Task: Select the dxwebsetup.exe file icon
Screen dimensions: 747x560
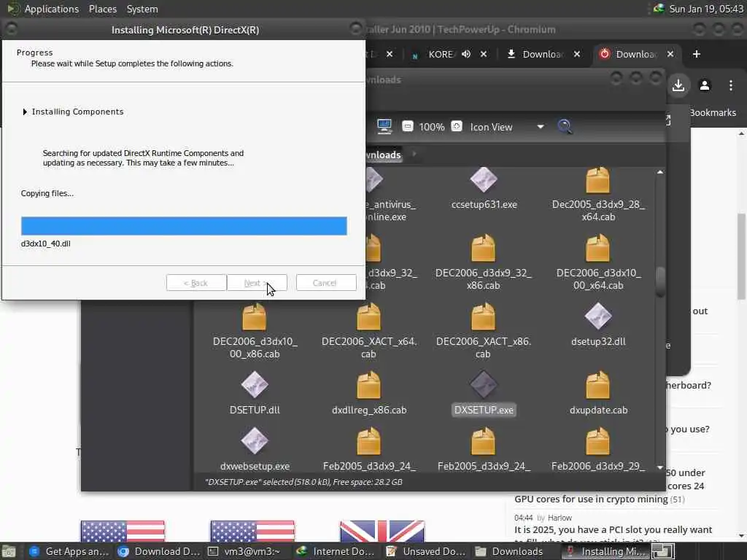Action: coord(255,441)
